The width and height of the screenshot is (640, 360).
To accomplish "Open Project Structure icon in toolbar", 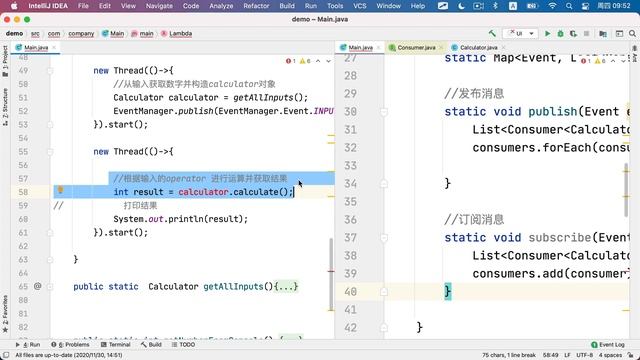I will coord(603,33).
